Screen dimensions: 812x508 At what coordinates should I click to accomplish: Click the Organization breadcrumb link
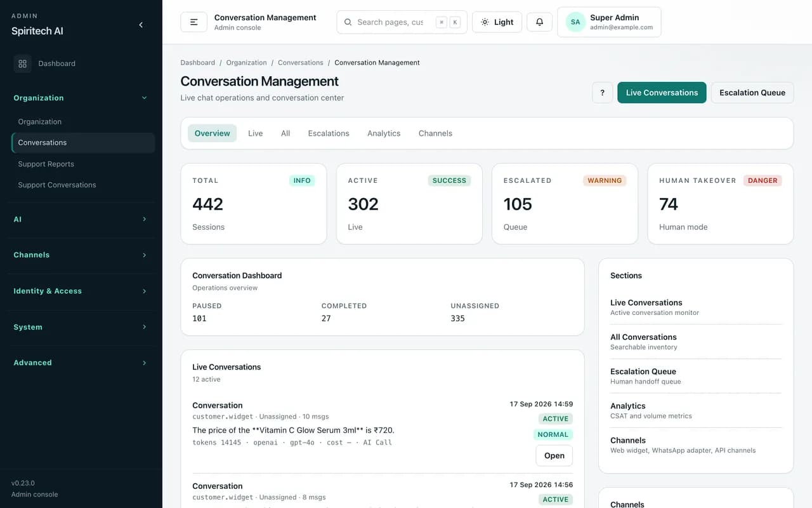coord(247,63)
